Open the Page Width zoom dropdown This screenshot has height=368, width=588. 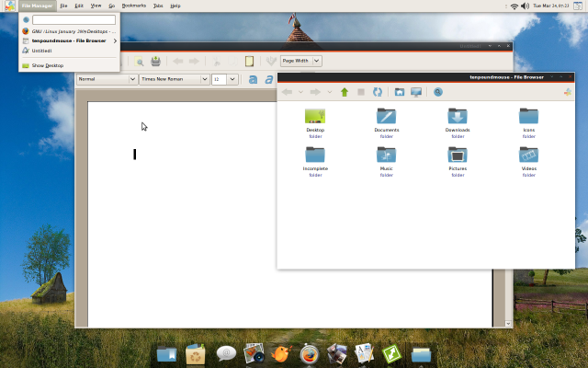point(301,61)
